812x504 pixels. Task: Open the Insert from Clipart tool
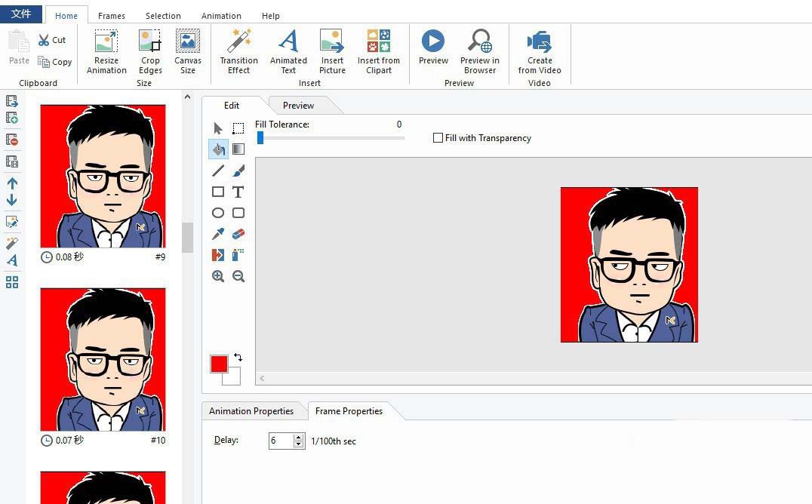378,51
